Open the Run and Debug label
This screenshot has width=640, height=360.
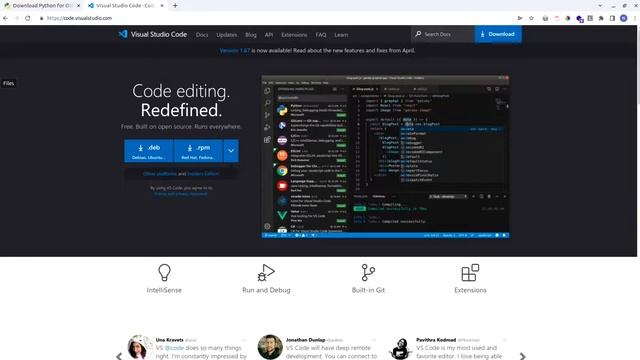coord(266,290)
